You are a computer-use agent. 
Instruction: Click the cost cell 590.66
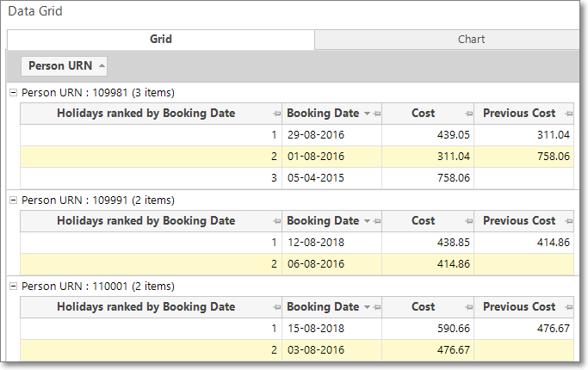coord(428,329)
